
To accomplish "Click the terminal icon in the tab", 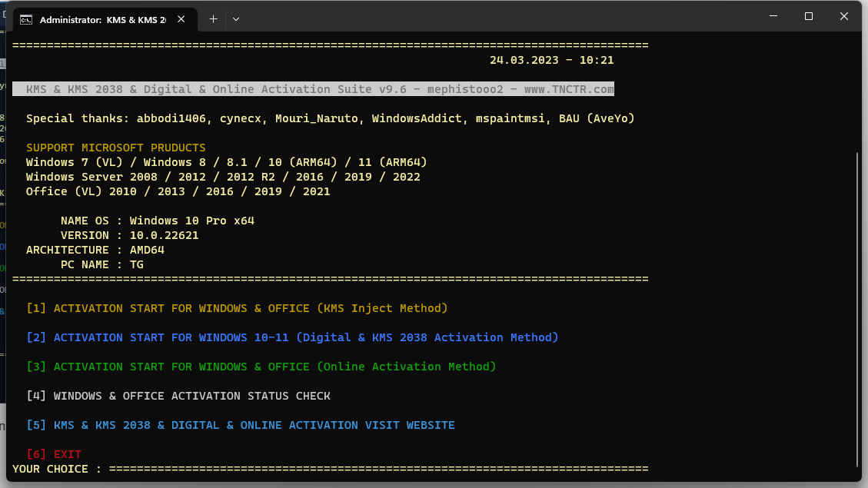I will (26, 20).
